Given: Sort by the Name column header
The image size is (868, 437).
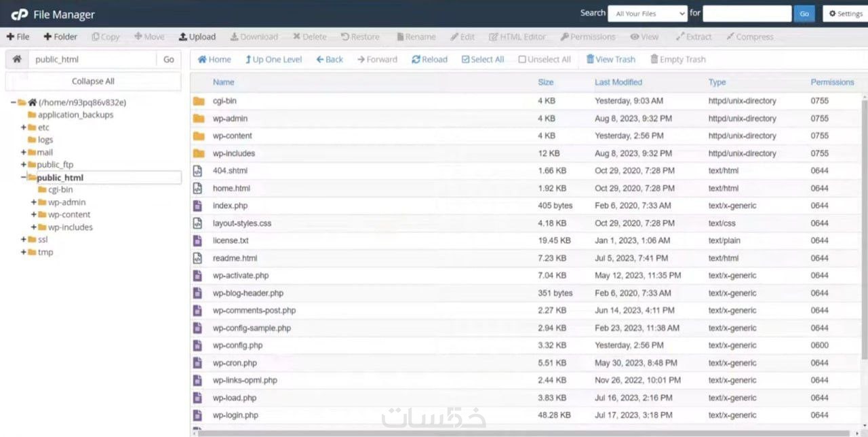Looking at the screenshot, I should coord(223,82).
